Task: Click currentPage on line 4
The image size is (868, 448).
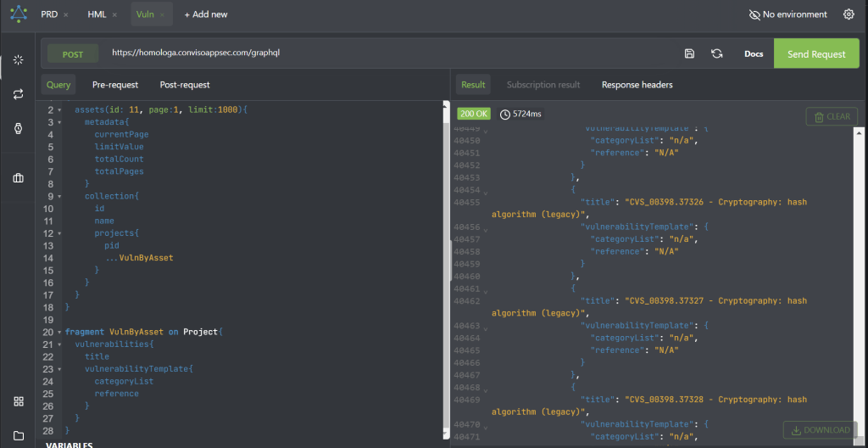Action: pyautogui.click(x=121, y=135)
